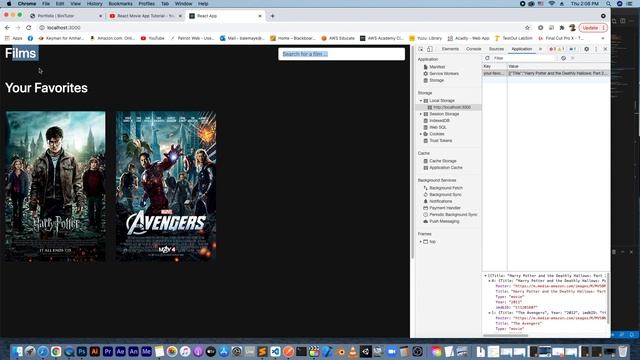Open Web SQL in sidebar
This screenshot has height=360, width=640.
click(x=438, y=127)
